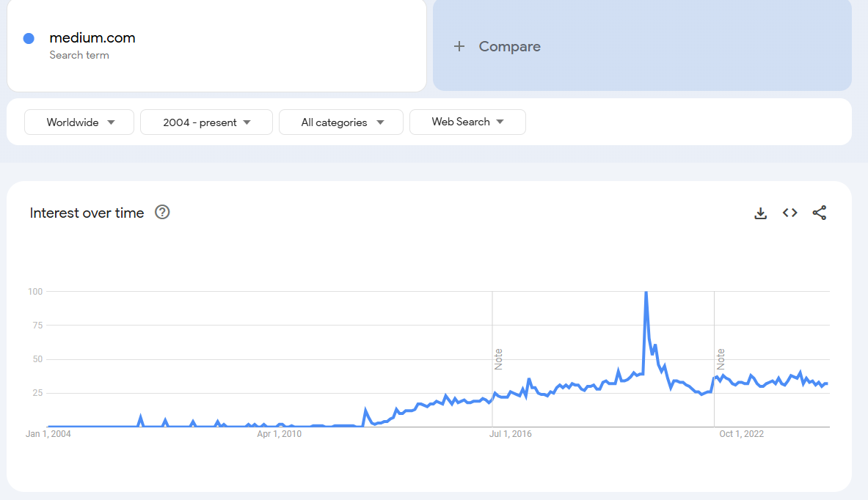
Task: Click the Interest over time heading
Action: (x=86, y=213)
